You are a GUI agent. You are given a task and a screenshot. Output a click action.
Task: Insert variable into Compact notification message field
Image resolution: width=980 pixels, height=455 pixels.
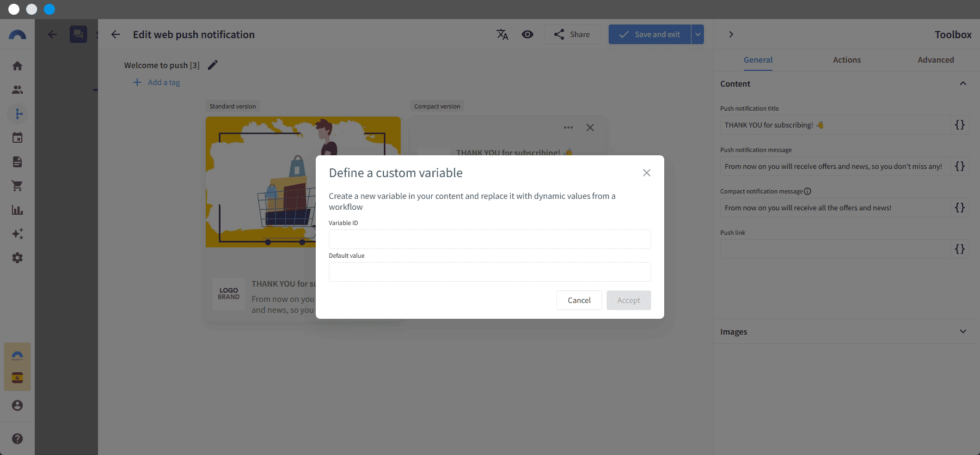tap(960, 208)
